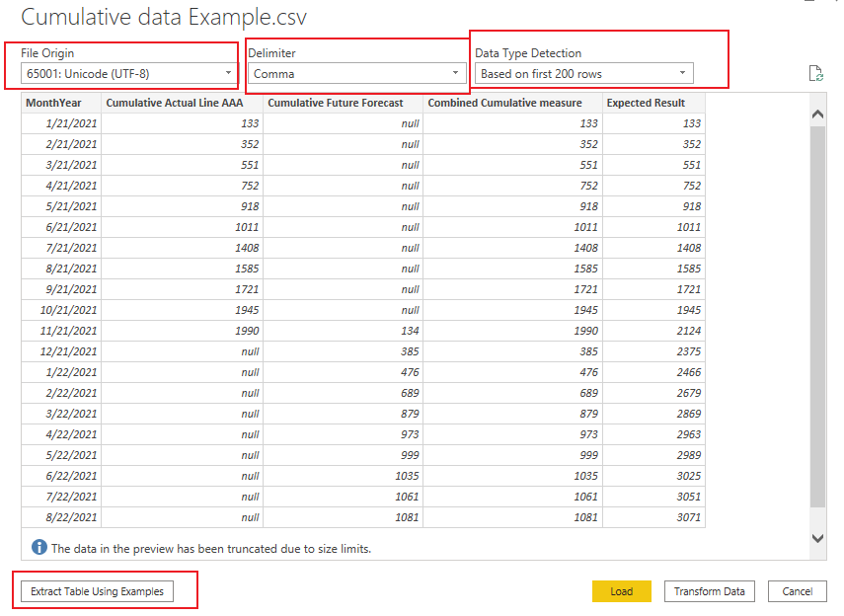Select the 6/21/2021 date cell
This screenshot has width=844, height=616.
click(x=61, y=227)
